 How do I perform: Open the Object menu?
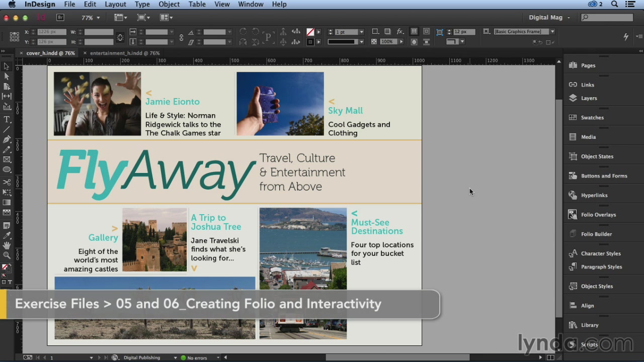tap(169, 4)
